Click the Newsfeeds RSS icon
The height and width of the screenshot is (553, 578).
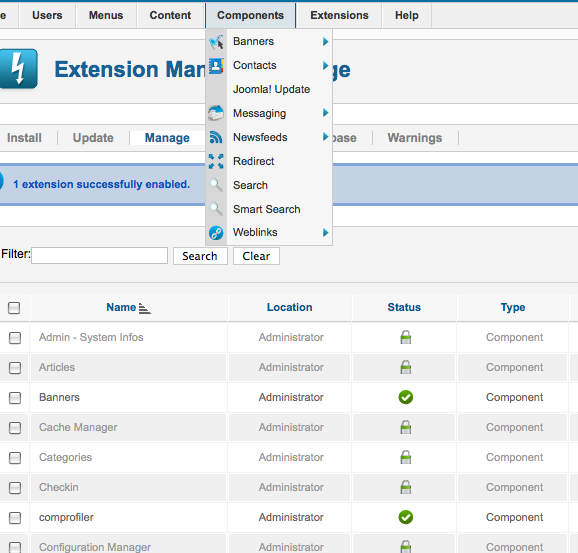tap(216, 137)
